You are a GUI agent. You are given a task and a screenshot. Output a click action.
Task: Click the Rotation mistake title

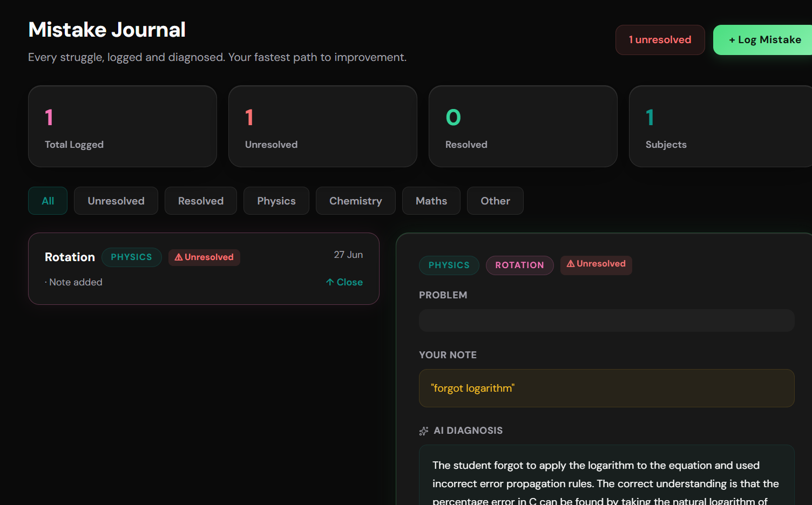[x=70, y=257]
